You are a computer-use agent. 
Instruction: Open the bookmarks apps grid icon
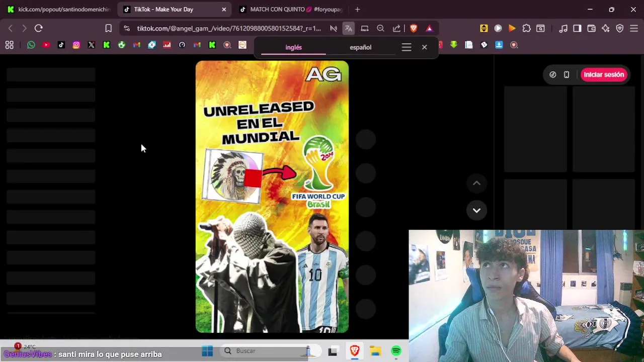point(10,45)
